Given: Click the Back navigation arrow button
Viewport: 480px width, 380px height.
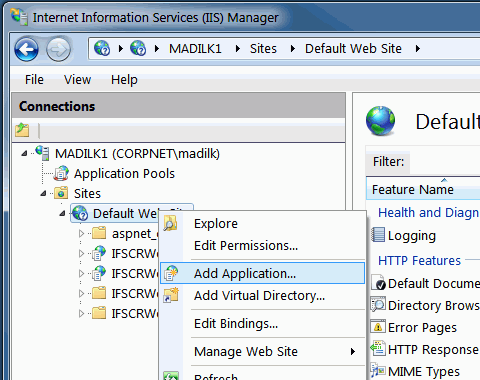Looking at the screenshot, I should [x=26, y=50].
